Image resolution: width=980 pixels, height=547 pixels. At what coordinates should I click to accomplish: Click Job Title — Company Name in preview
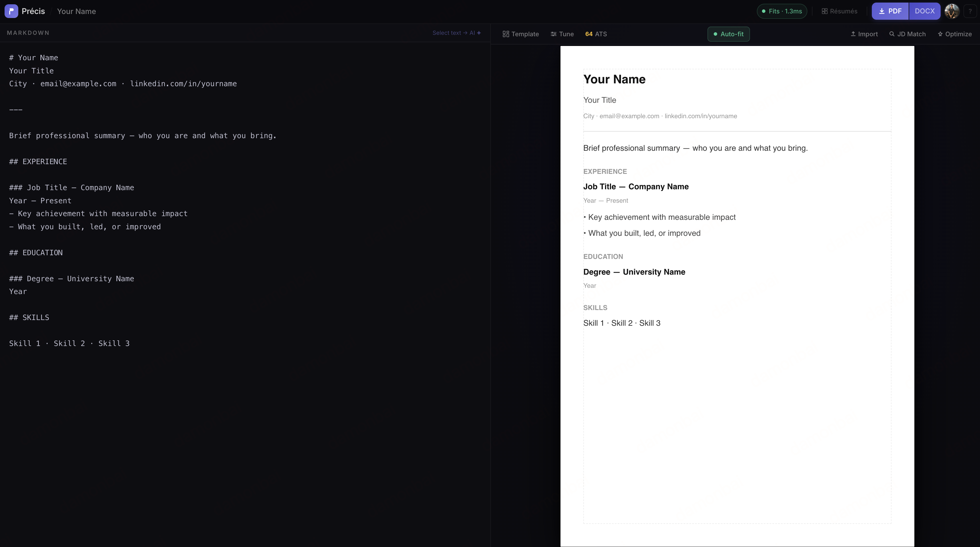coord(636,187)
